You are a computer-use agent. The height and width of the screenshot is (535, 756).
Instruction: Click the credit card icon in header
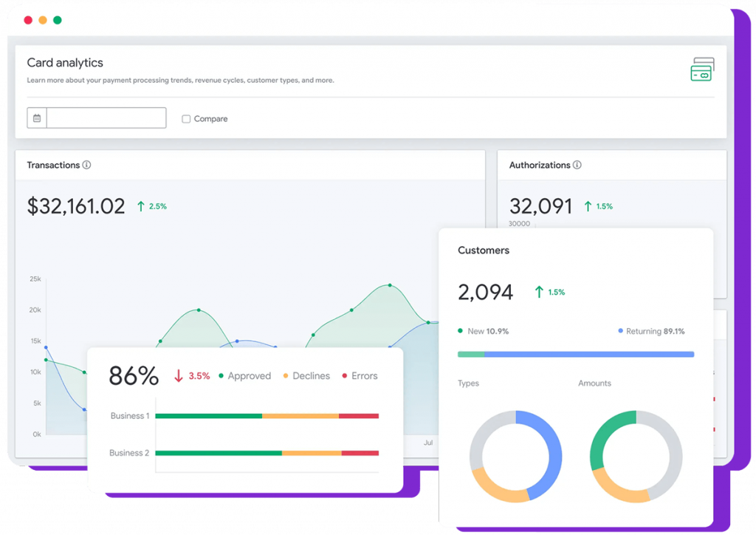point(701,69)
